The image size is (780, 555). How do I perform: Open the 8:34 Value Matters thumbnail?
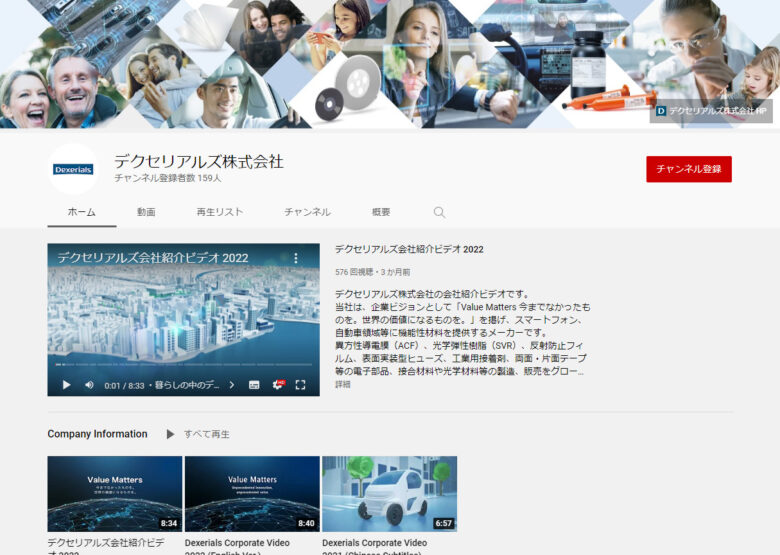115,494
